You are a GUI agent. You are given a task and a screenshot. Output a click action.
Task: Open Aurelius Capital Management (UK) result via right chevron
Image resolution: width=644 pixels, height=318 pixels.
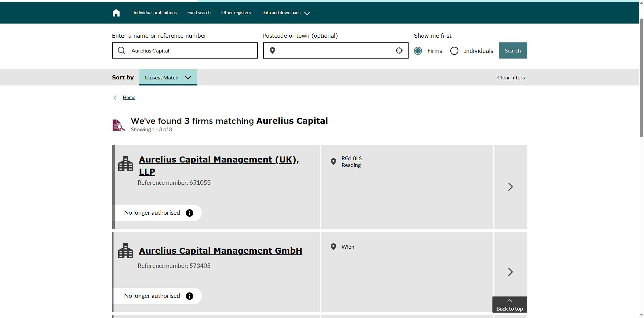pos(510,187)
